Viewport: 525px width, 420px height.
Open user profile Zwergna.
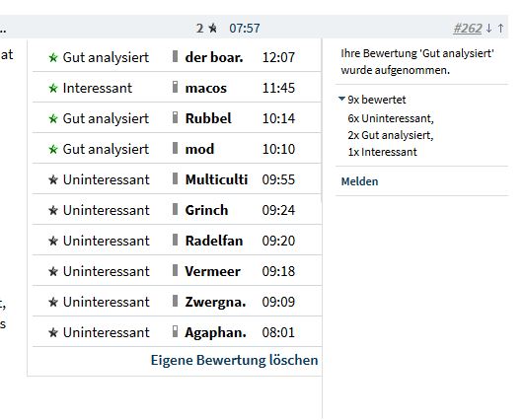215,302
